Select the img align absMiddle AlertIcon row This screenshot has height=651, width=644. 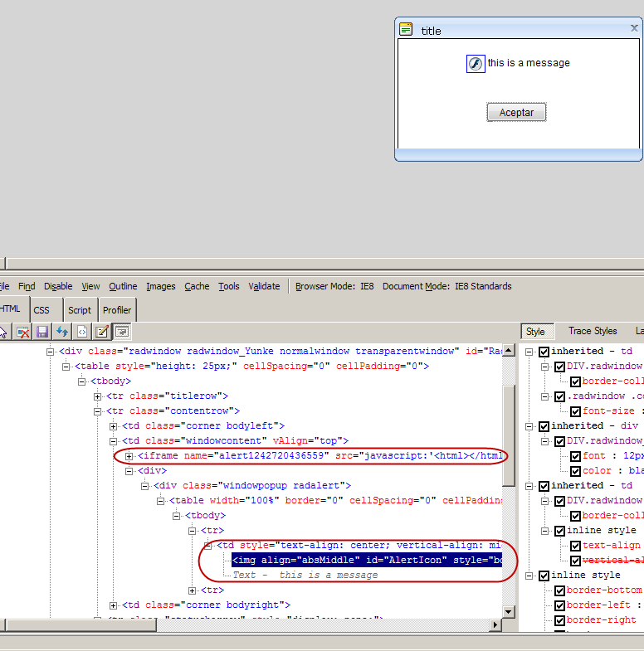click(367, 561)
